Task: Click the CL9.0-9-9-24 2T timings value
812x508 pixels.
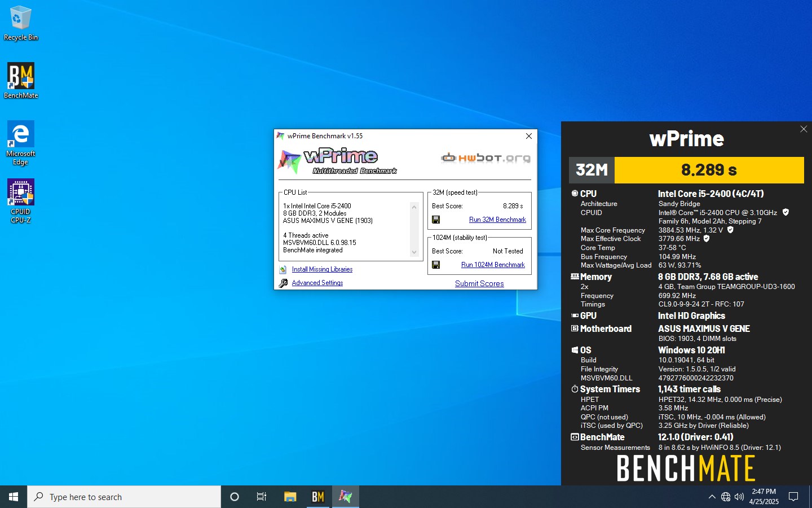Action: [x=701, y=304]
